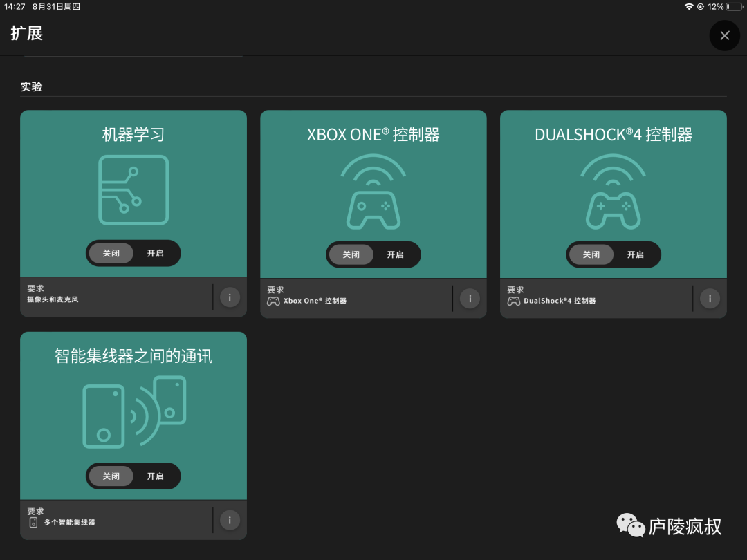This screenshot has height=560, width=747.
Task: Open info for 智能集线器之间的通讯 extension
Action: pyautogui.click(x=230, y=520)
